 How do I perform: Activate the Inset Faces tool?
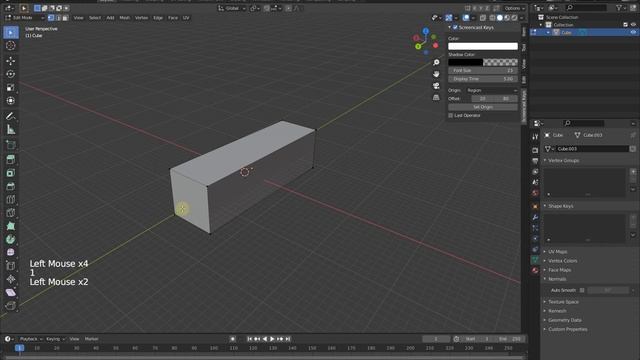point(11,173)
